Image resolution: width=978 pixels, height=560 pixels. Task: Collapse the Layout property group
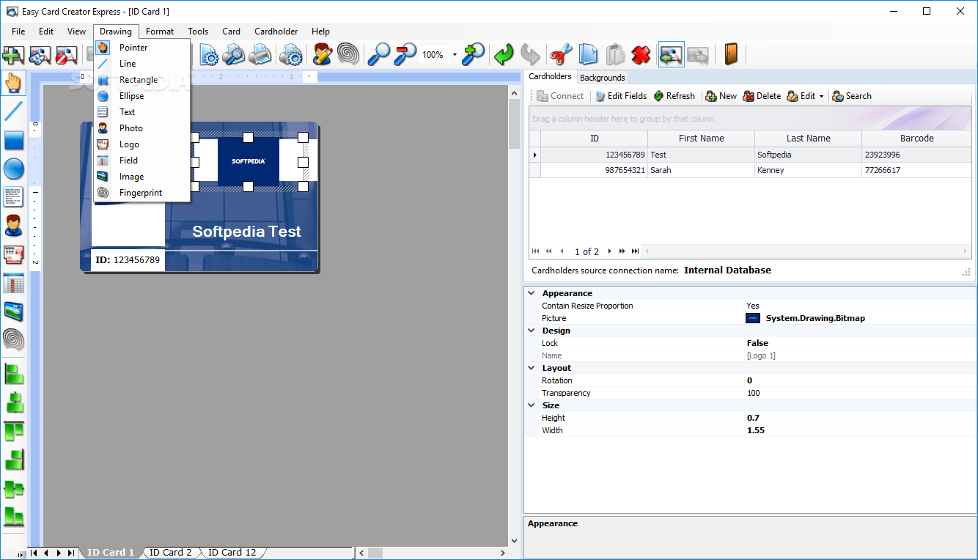(532, 368)
